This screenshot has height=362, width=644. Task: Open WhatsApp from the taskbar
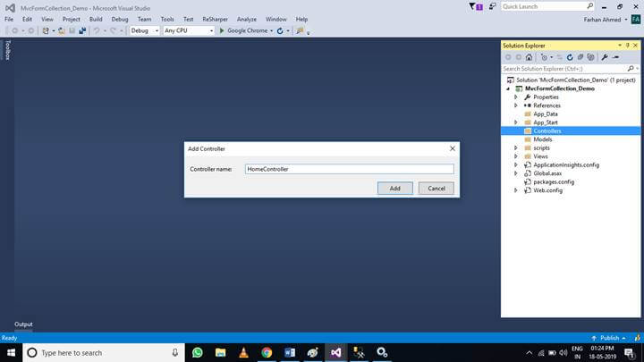coord(197,352)
